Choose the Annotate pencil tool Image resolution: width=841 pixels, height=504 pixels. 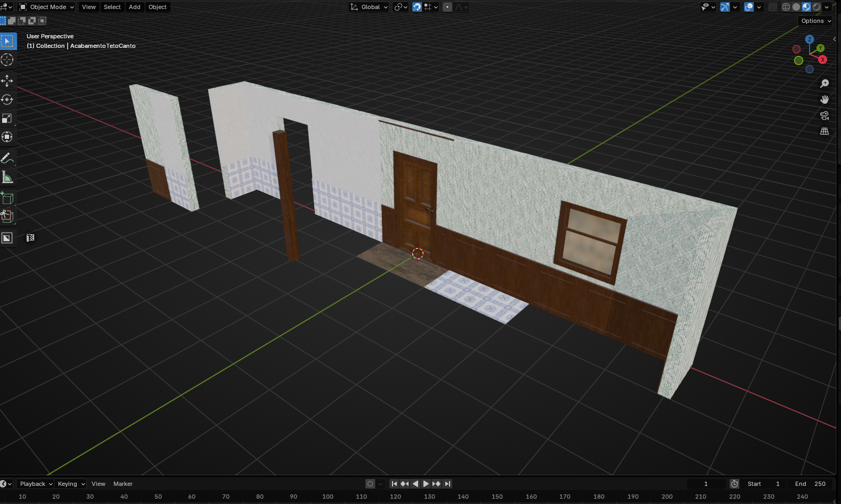tap(7, 158)
